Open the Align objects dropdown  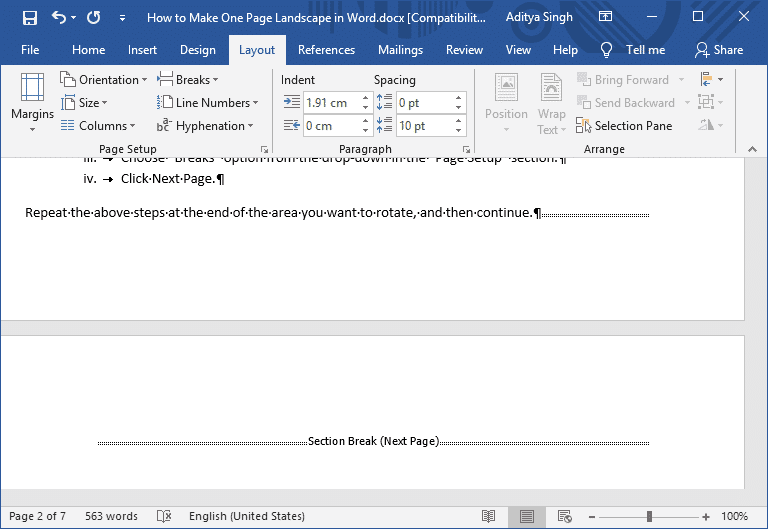point(712,79)
